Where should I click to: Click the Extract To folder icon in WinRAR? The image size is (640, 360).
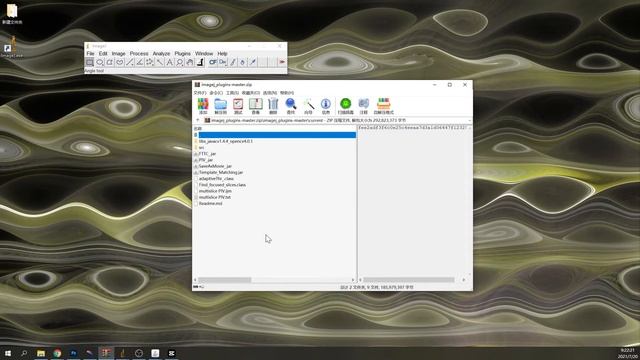click(220, 106)
